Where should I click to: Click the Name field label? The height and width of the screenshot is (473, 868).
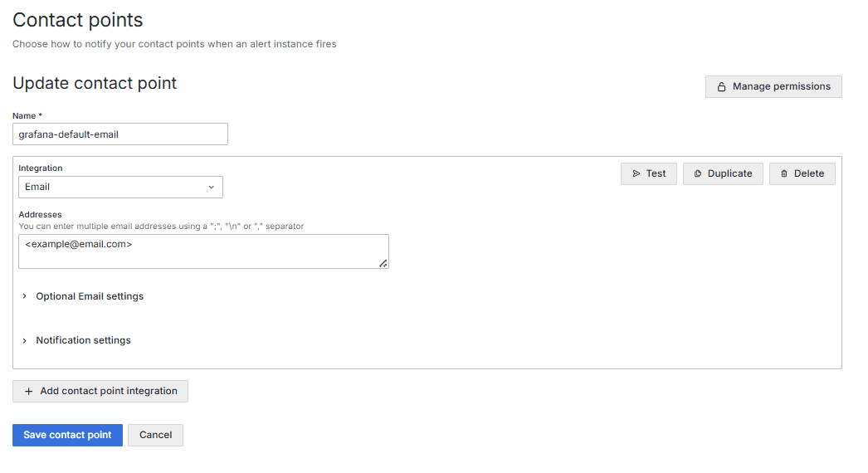pyautogui.click(x=27, y=115)
